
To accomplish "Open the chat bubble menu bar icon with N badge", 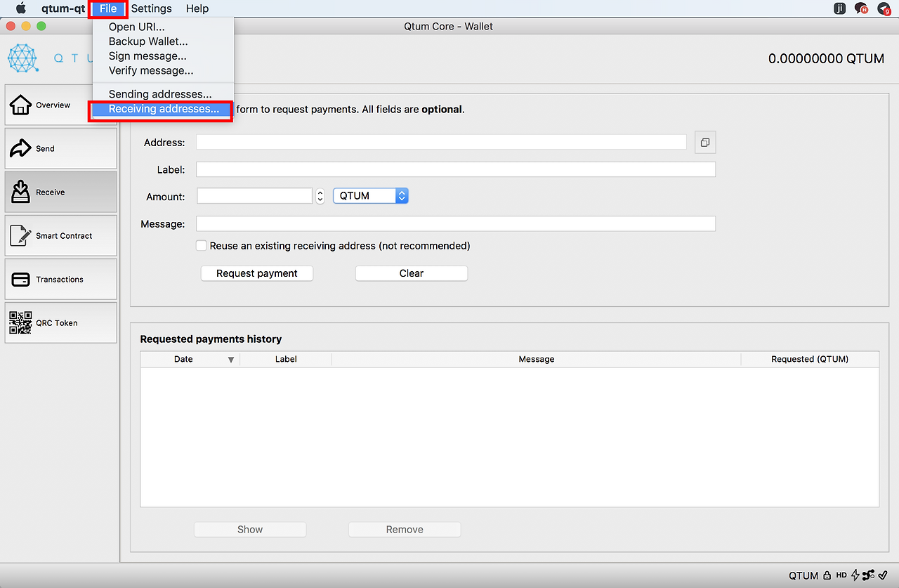I will tap(861, 8).
